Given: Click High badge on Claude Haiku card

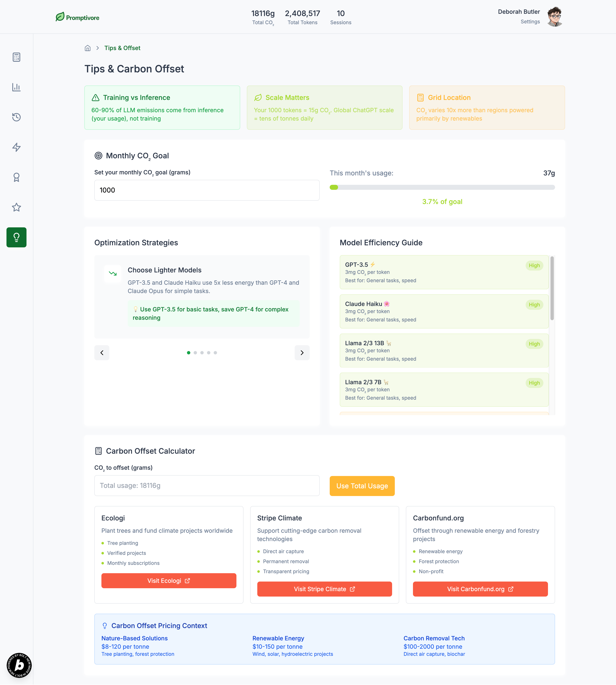Looking at the screenshot, I should (x=534, y=305).
